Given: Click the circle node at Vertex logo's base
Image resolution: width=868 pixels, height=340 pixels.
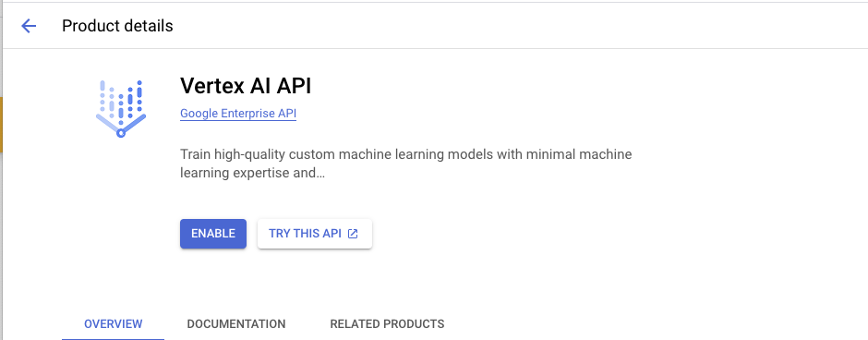Looking at the screenshot, I should pyautogui.click(x=121, y=133).
